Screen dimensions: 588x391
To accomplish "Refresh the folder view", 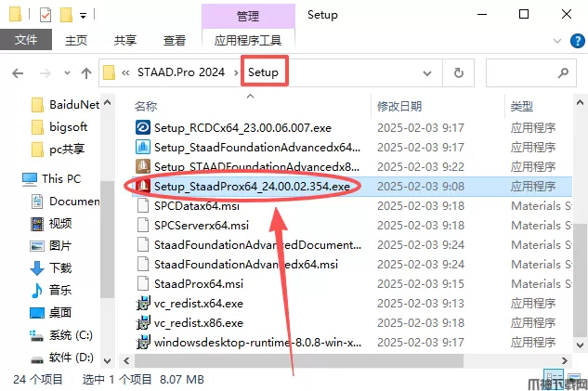I will tap(458, 72).
